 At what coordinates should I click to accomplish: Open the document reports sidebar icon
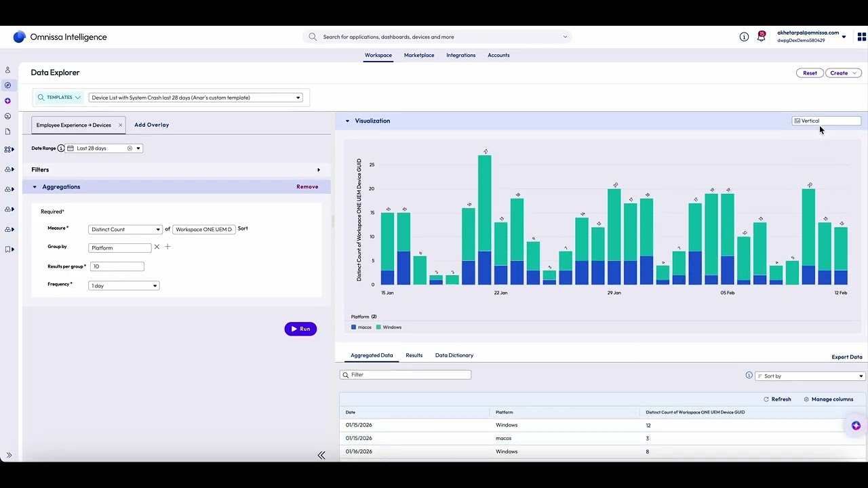pyautogui.click(x=8, y=131)
